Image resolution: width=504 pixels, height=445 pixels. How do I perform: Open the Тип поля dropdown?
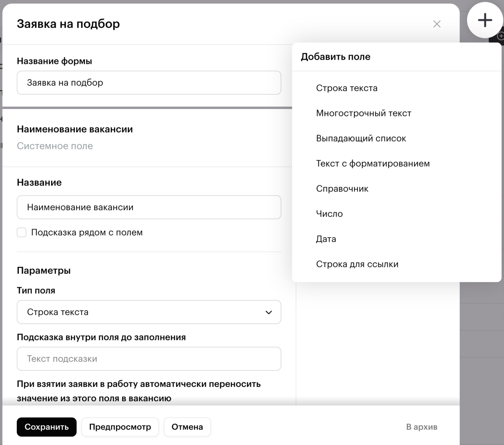pyautogui.click(x=149, y=312)
